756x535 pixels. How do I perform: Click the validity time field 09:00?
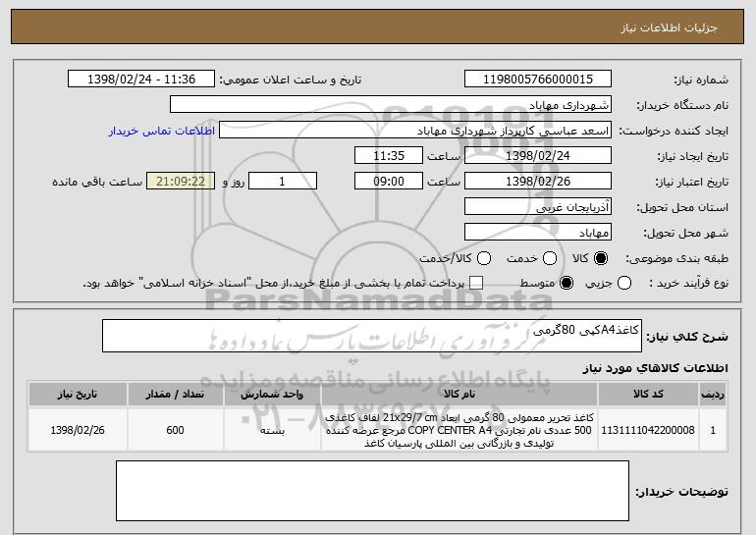[x=389, y=182]
